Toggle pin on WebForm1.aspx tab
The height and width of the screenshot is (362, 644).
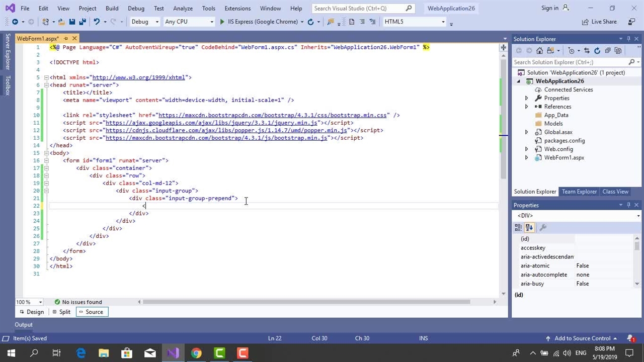click(x=66, y=39)
